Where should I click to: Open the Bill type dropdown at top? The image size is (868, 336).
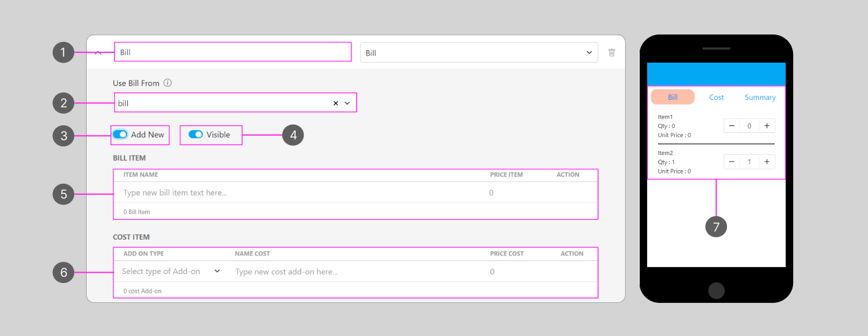coord(479,52)
